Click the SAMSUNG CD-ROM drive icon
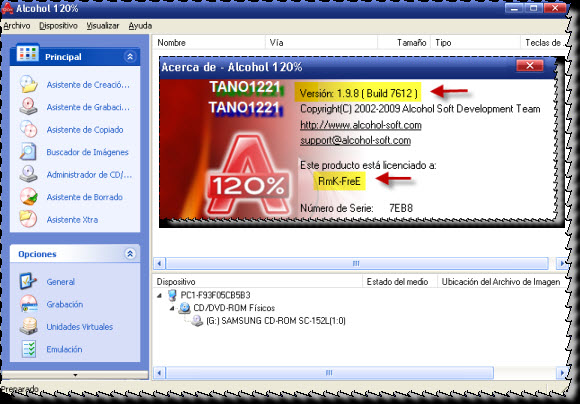 click(197, 321)
